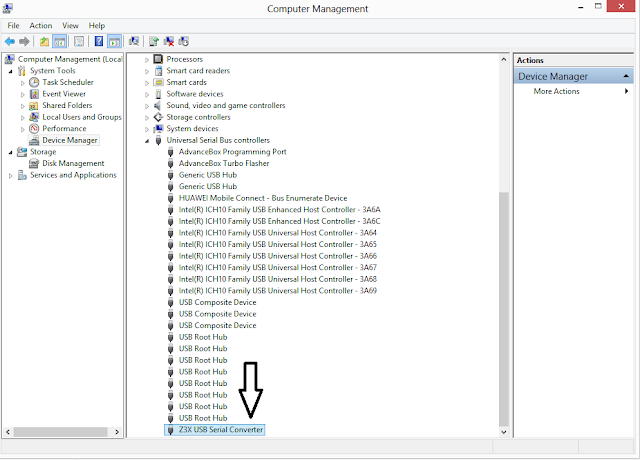640x460 pixels.
Task: Click the Z3X USB Serial Converter plug icon
Action: pos(171,430)
